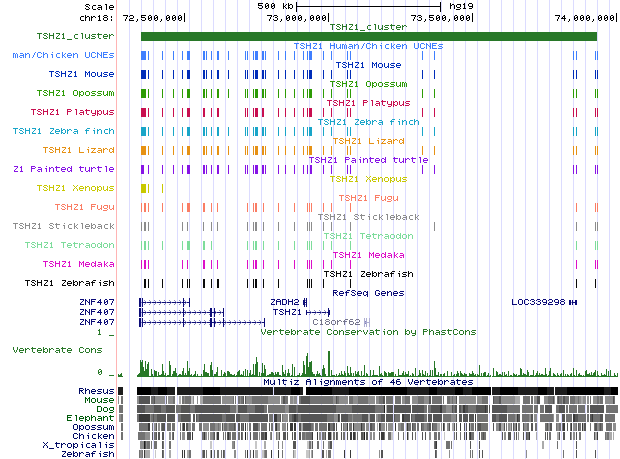The height and width of the screenshot is (459, 620).
Task: Click the X_tropicalis alignment label
Action: (84, 444)
